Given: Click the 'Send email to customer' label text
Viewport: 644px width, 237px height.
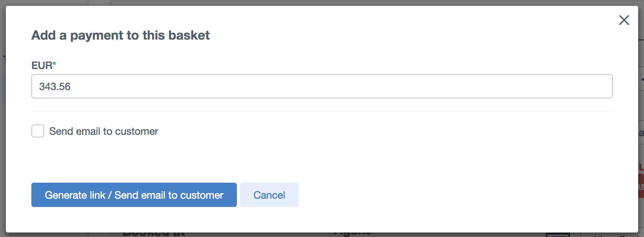Looking at the screenshot, I should (x=104, y=131).
